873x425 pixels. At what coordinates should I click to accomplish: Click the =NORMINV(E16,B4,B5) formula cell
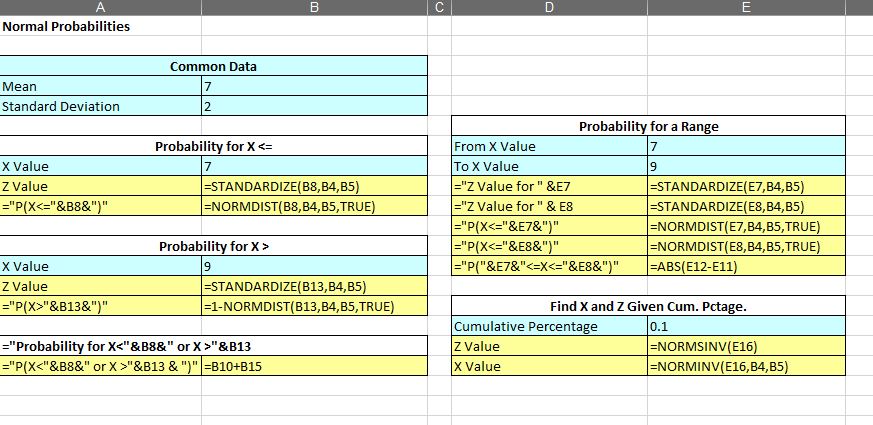pyautogui.click(x=747, y=366)
